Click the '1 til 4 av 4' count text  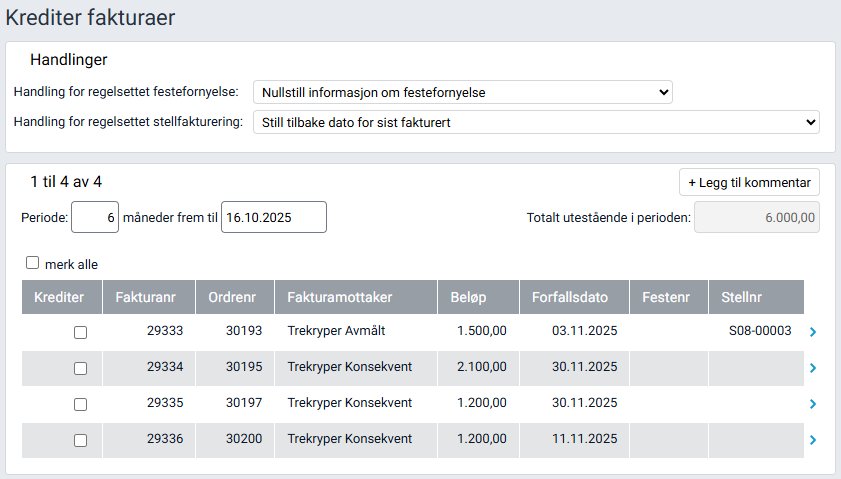click(66, 182)
